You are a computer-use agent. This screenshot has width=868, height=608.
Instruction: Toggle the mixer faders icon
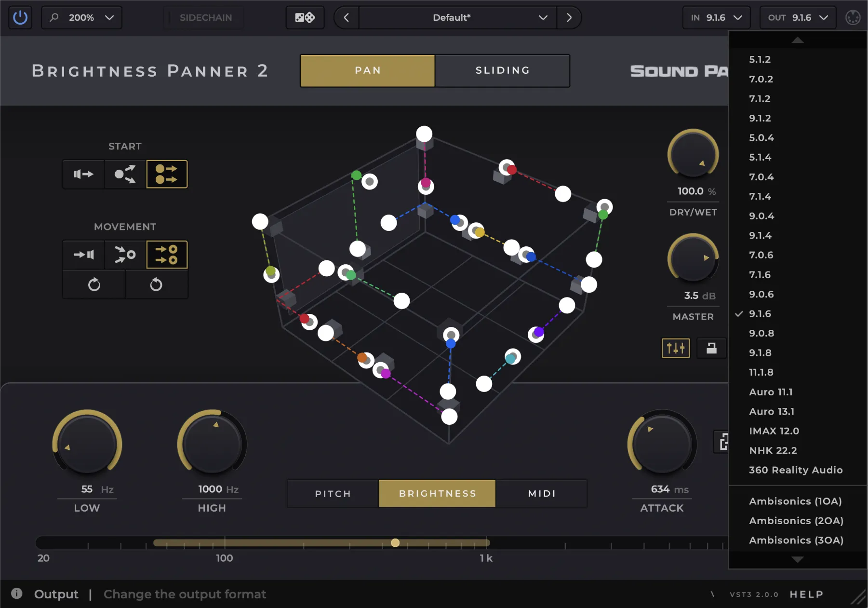pyautogui.click(x=676, y=348)
